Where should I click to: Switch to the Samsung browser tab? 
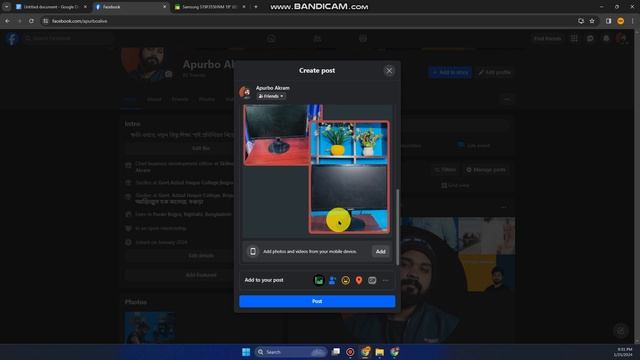coord(208,7)
